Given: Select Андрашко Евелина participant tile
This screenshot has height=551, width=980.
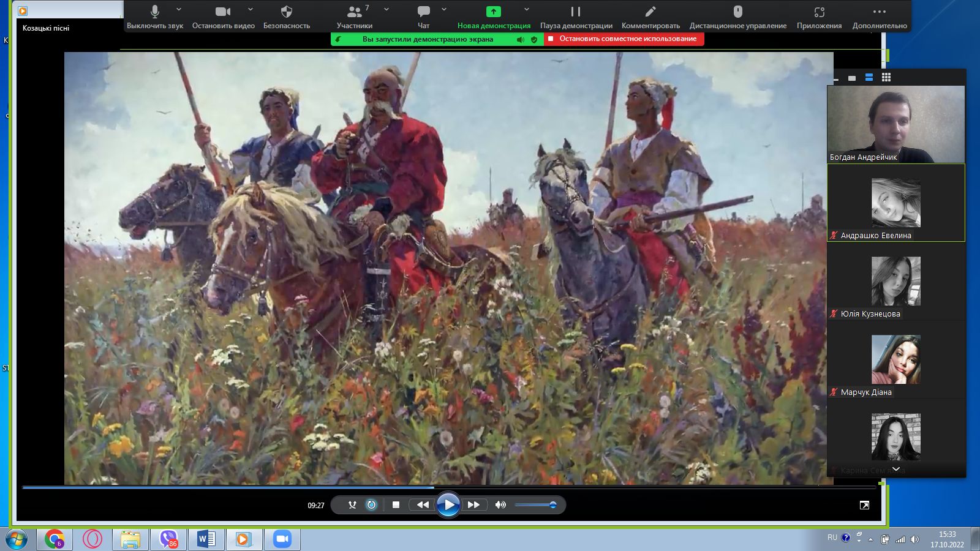Looking at the screenshot, I should (x=896, y=203).
